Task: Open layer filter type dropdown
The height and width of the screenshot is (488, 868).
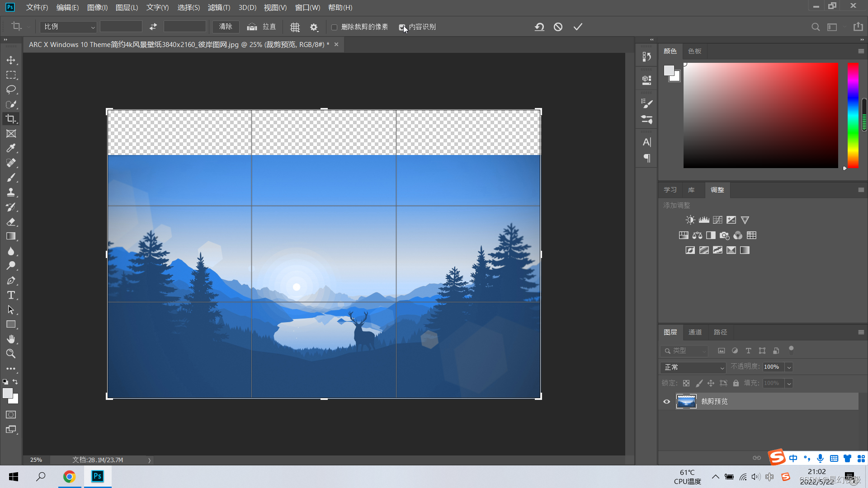Action: pyautogui.click(x=684, y=351)
